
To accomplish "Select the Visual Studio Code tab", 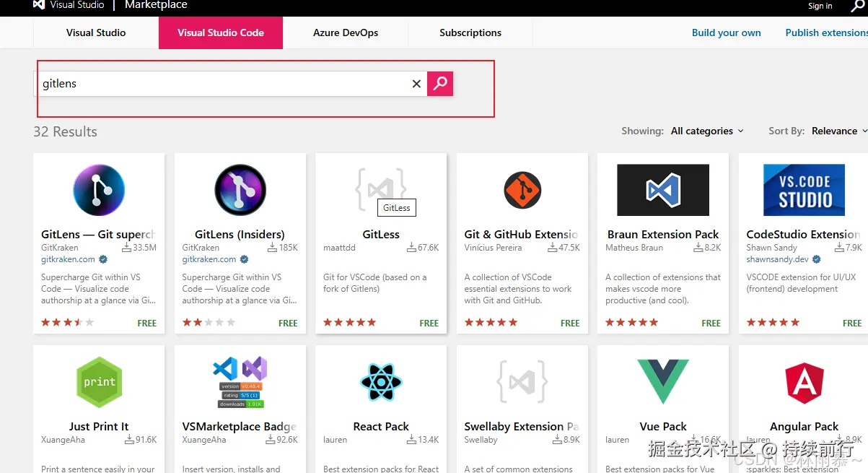I will 221,32.
